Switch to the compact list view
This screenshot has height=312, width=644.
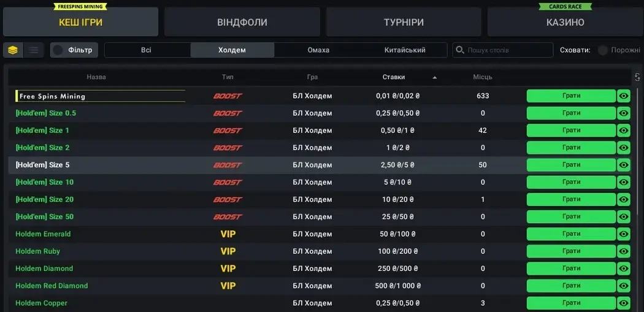[x=34, y=50]
